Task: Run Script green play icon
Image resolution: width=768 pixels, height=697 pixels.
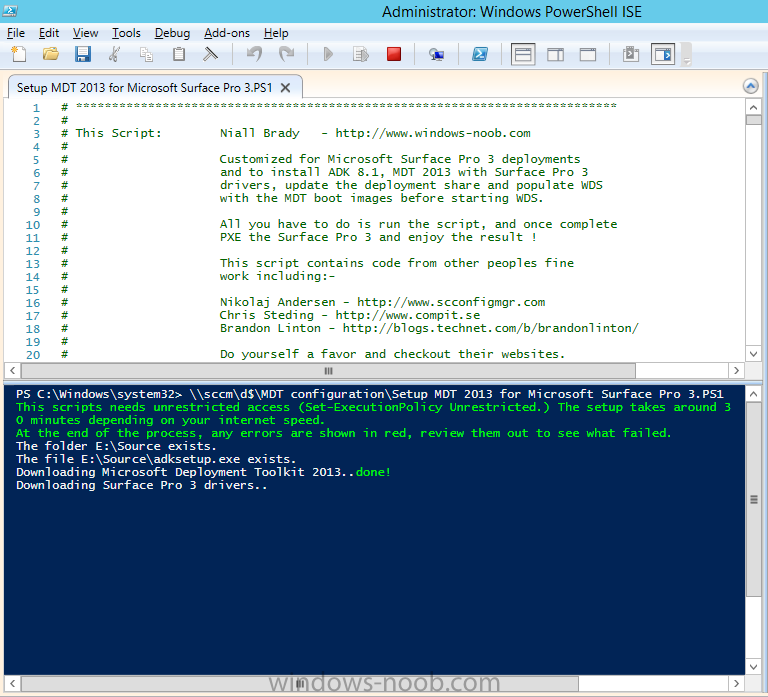Action: tap(328, 54)
